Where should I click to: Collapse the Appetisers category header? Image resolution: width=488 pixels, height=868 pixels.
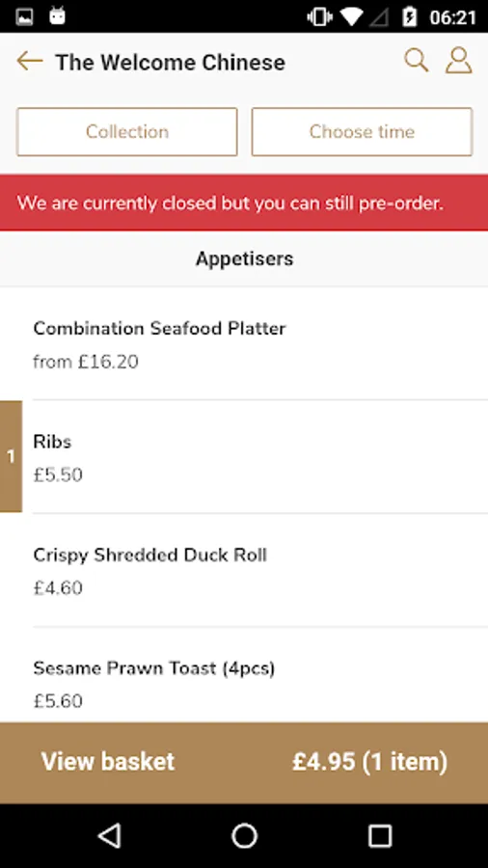coord(244,258)
